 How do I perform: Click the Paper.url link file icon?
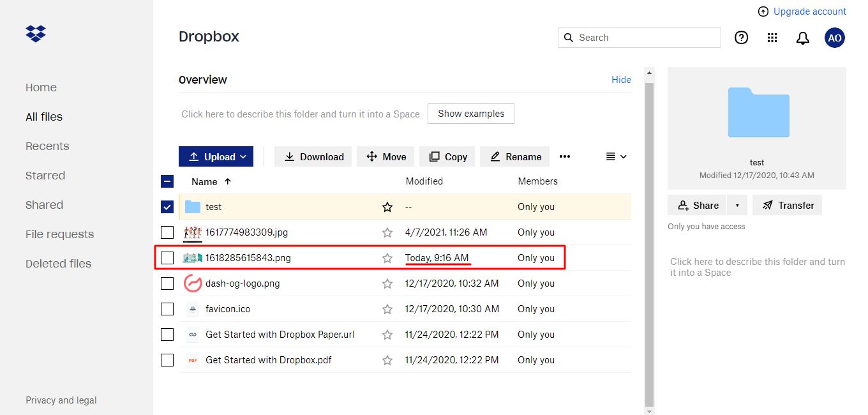point(193,335)
